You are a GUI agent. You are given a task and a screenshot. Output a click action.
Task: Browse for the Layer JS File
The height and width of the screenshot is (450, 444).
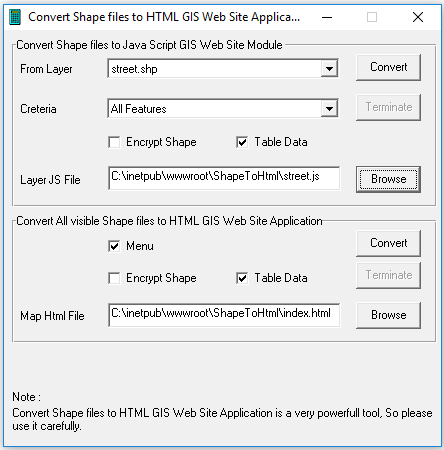388,179
